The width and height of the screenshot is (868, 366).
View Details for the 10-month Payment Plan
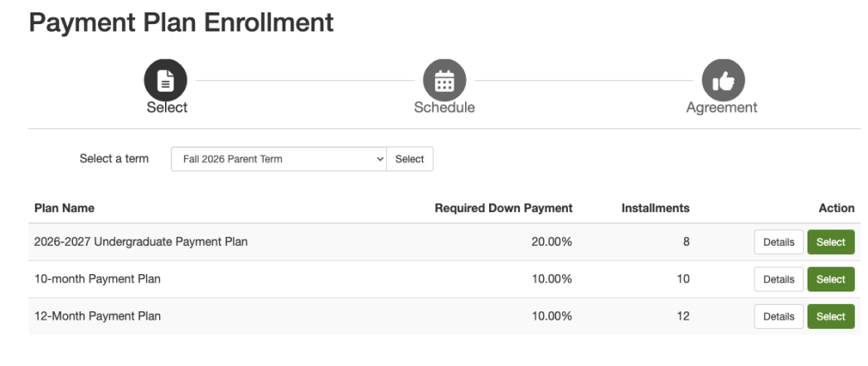pyautogui.click(x=778, y=279)
